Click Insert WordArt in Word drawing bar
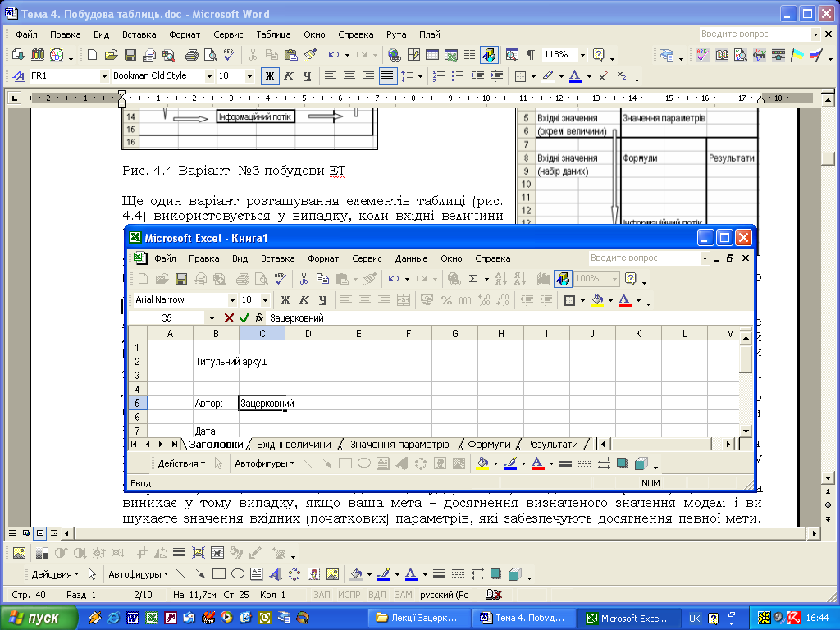Image resolution: width=840 pixels, height=630 pixels. [276, 574]
